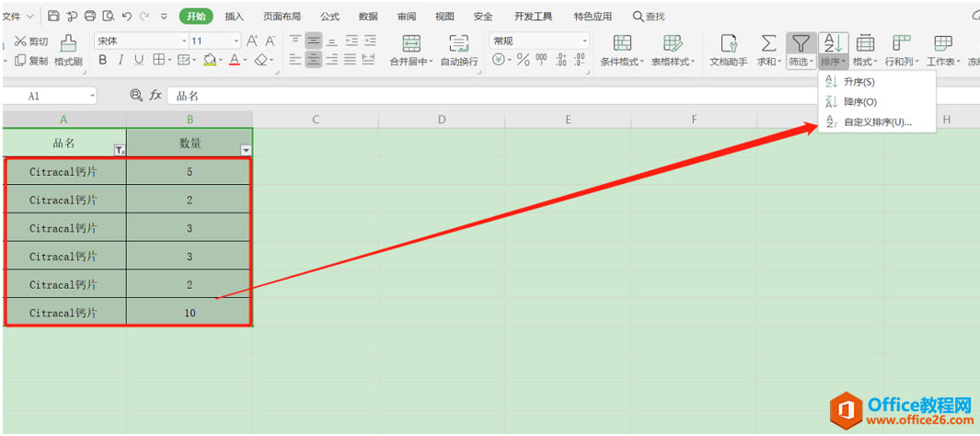Toggle center horizontal alignment
Screen dimensions: 980x436
tap(314, 60)
